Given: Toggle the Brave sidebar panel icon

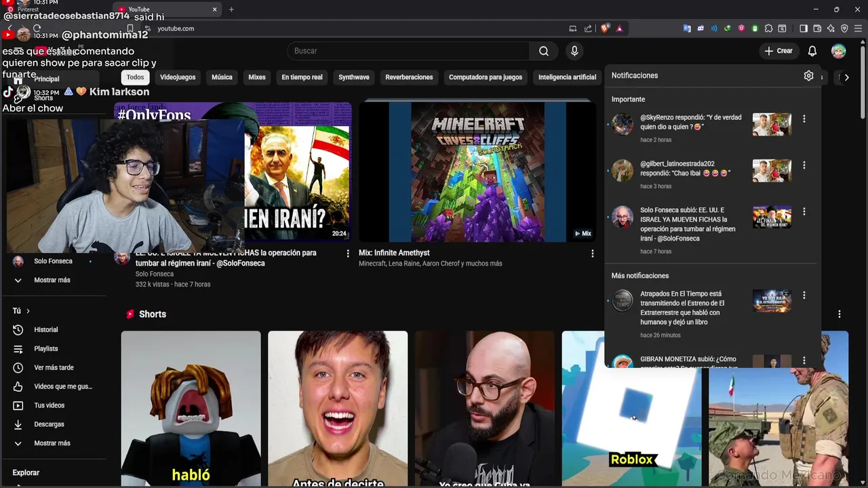Looking at the screenshot, I should [804, 28].
